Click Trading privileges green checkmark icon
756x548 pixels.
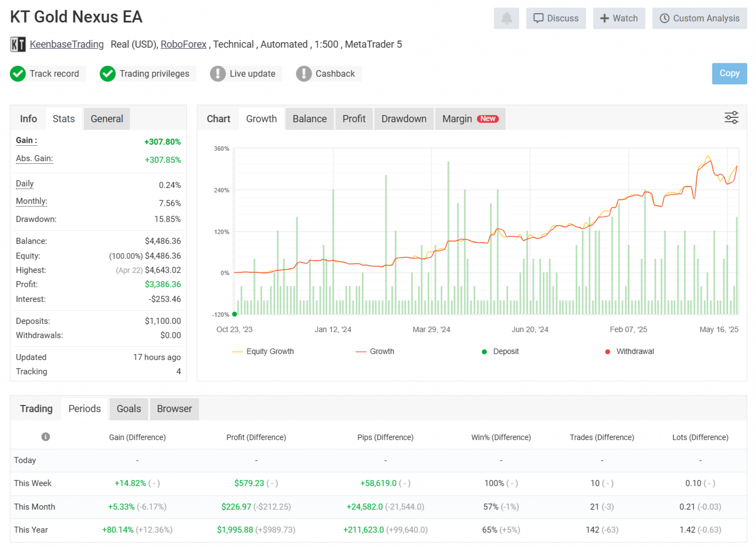click(107, 73)
